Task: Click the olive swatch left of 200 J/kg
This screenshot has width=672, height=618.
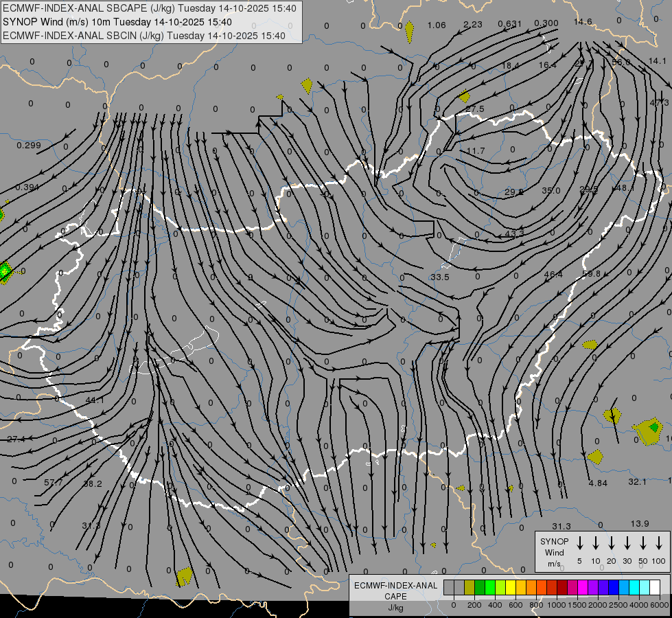Action: point(470,587)
